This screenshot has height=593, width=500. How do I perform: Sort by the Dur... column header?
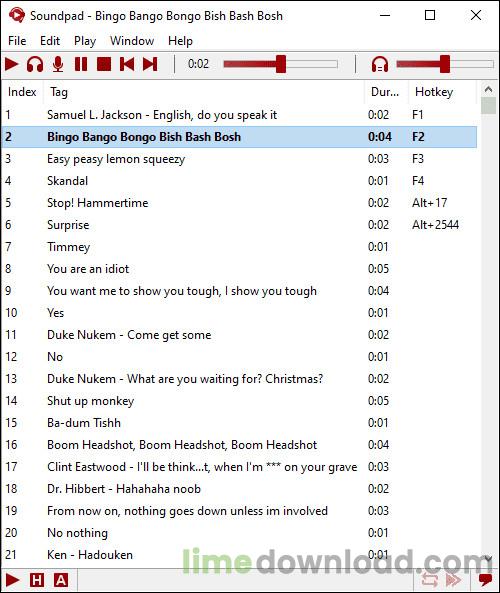pyautogui.click(x=386, y=92)
